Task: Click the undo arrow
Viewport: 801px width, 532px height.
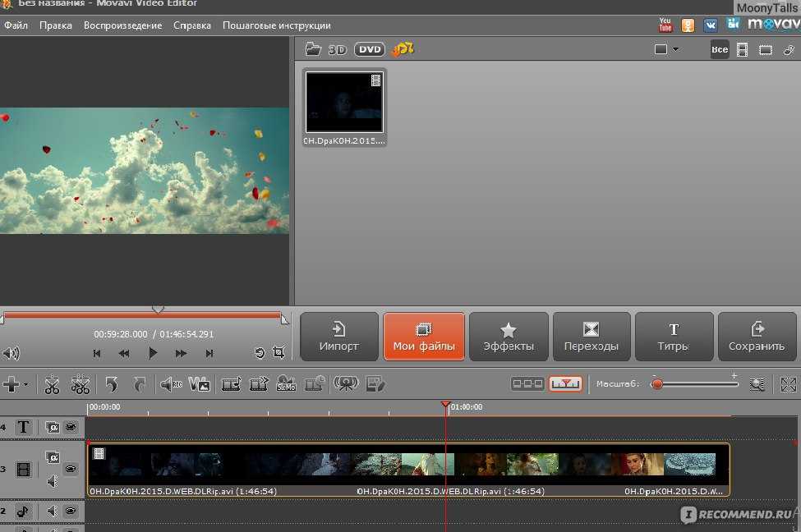Action: pyautogui.click(x=112, y=384)
